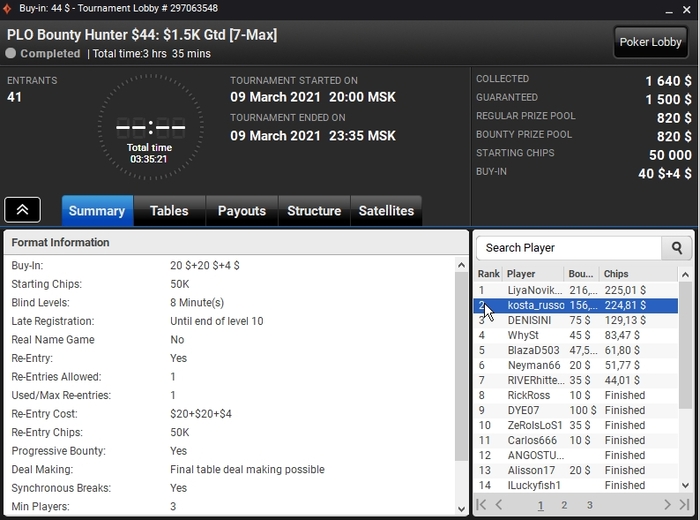Screen dimensions: 700x520
Task: Click down arrow of player list scrollbar
Action: (x=685, y=486)
